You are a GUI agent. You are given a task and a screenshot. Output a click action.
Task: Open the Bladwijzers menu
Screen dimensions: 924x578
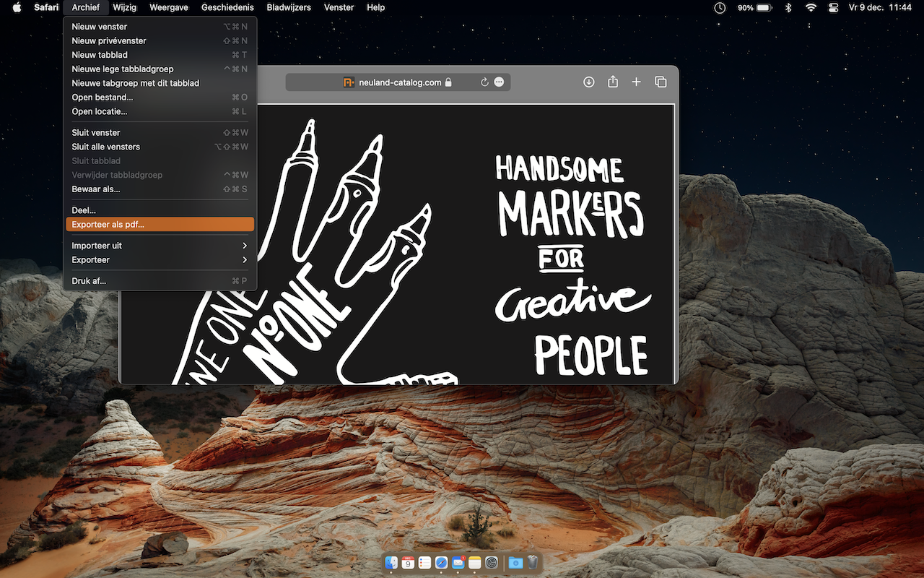289,7
